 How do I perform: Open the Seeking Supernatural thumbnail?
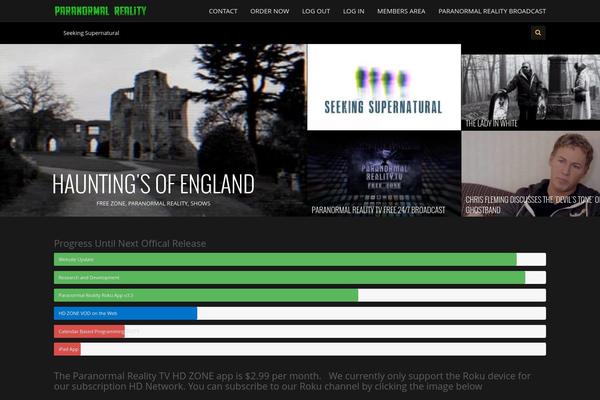(x=384, y=87)
